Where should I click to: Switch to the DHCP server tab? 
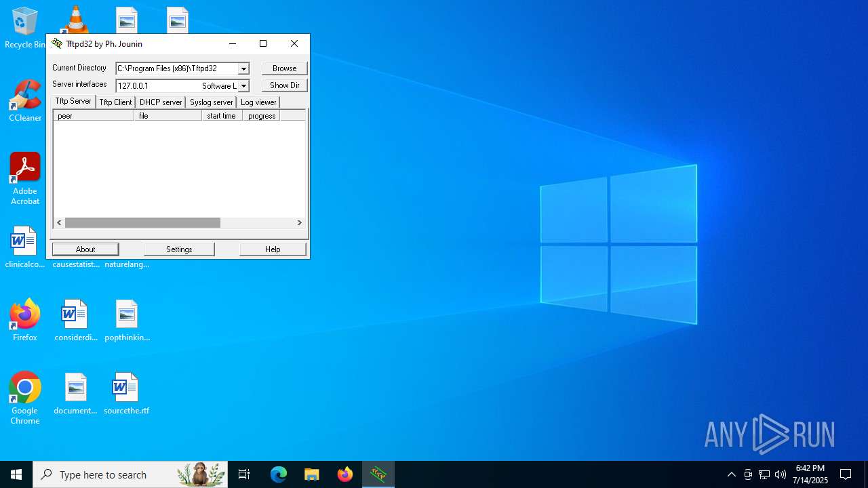click(161, 102)
